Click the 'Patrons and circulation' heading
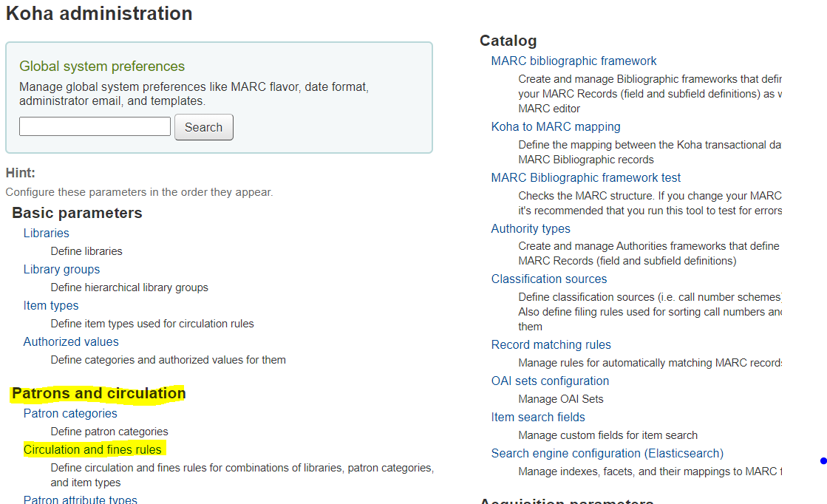Image resolution: width=827 pixels, height=504 pixels. click(x=98, y=393)
